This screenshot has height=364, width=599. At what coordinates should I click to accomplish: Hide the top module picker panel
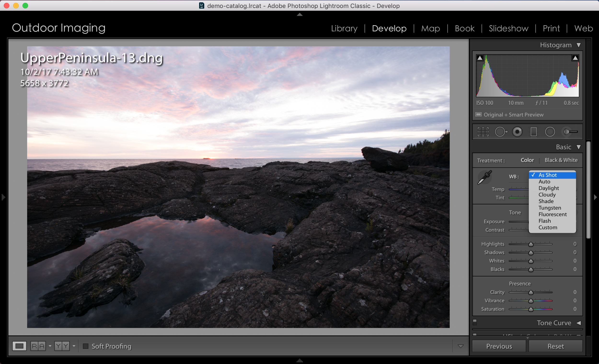[x=299, y=15]
